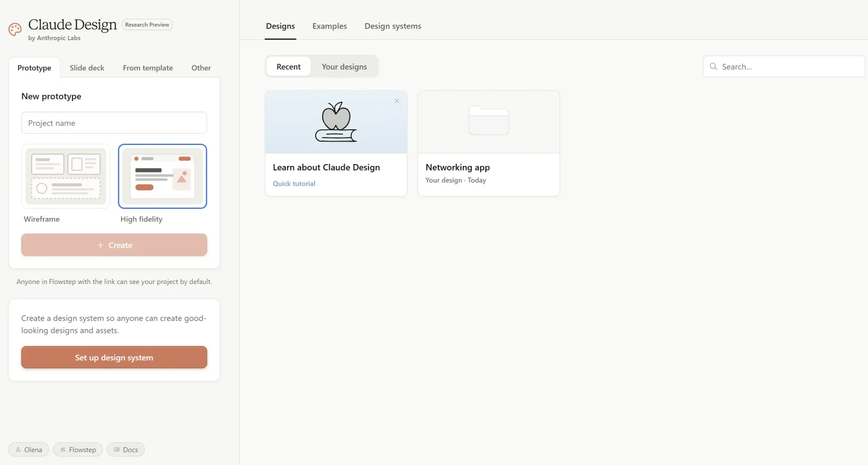The width and height of the screenshot is (868, 465).
Task: Go to the Designs tab
Action: tap(280, 26)
